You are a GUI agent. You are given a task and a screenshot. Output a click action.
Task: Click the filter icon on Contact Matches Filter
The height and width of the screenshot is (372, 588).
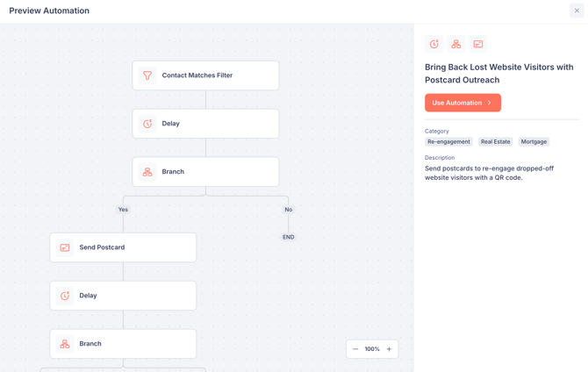tap(147, 75)
